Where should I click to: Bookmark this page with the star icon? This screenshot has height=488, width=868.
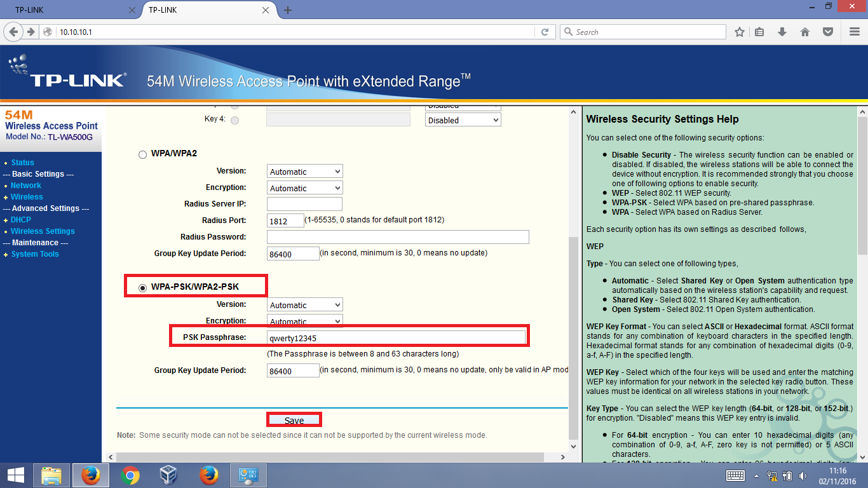tap(740, 32)
